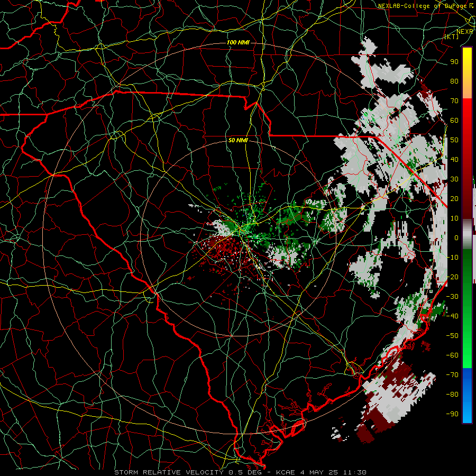
Task: Click the -70 value on velocity scale
Action: coord(452,375)
